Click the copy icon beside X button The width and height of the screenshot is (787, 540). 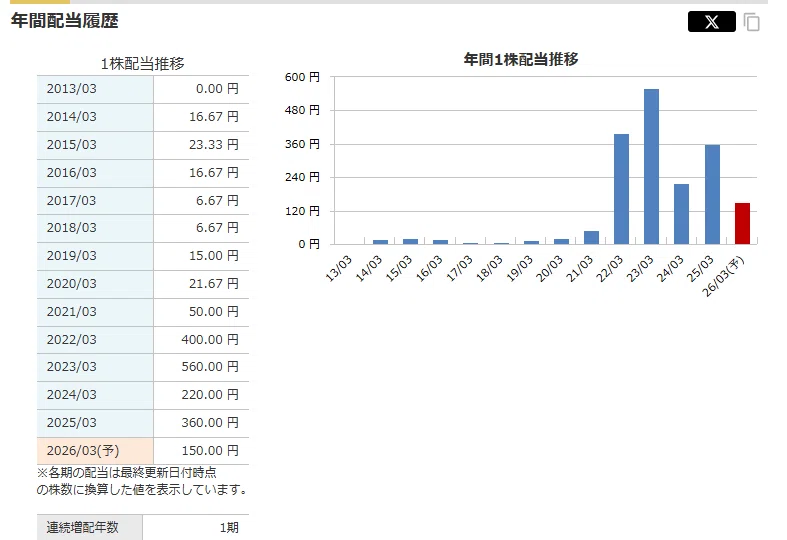pyautogui.click(x=752, y=22)
